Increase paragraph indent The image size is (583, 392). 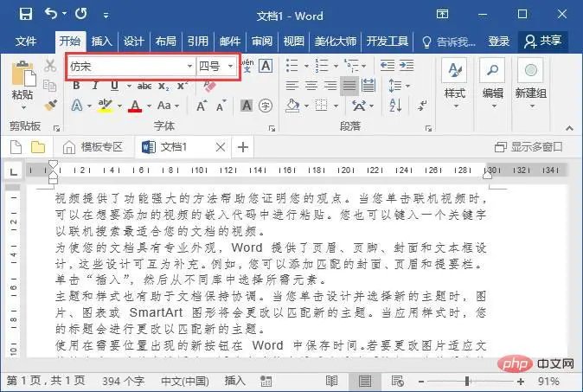407,66
